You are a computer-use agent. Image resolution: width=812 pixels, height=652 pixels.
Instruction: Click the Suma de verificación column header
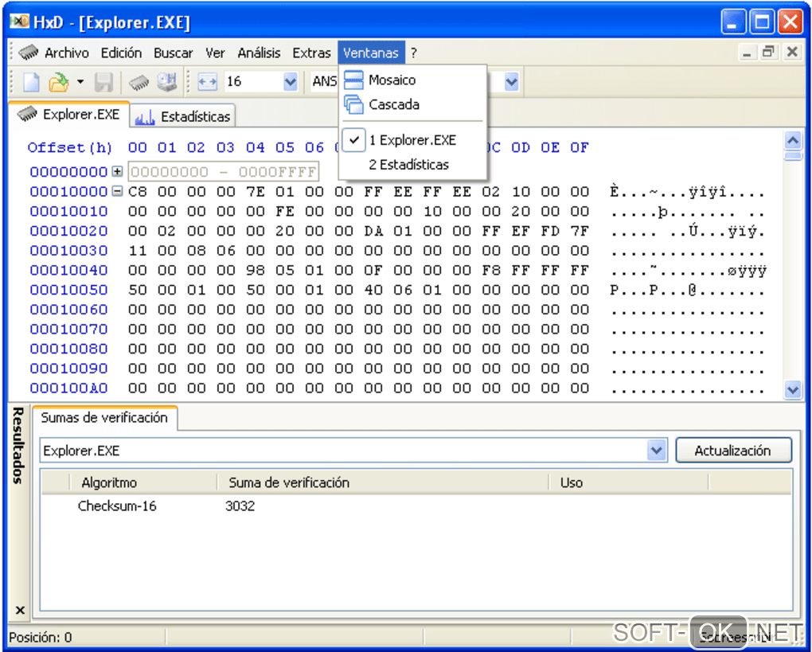coord(383,482)
